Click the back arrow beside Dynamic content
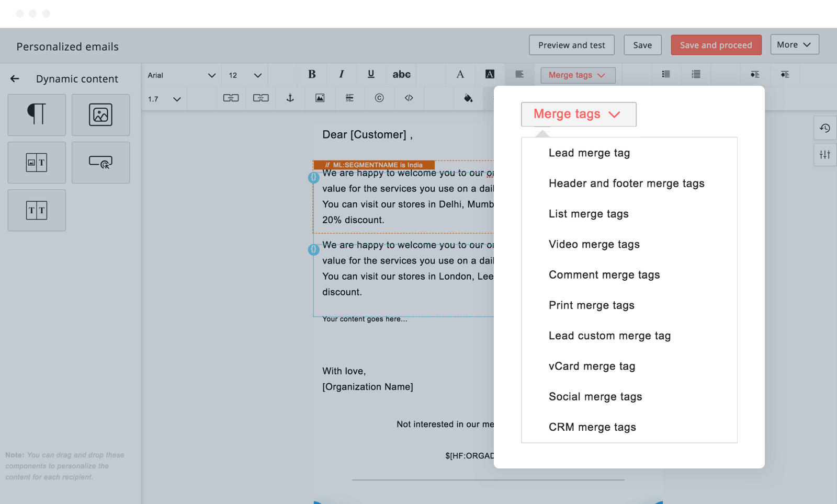This screenshot has height=504, width=837. (15, 78)
